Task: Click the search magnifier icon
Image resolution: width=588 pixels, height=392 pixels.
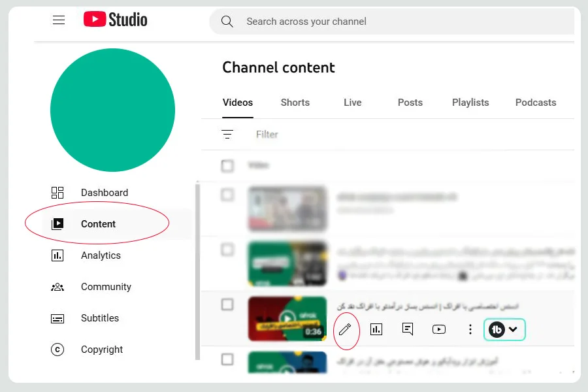Action: point(227,22)
